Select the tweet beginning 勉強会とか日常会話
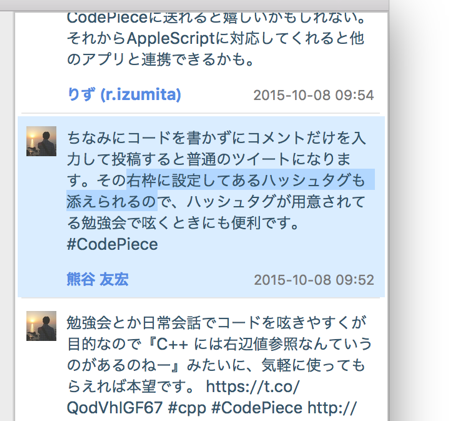The width and height of the screenshot is (460, 421). [201, 363]
